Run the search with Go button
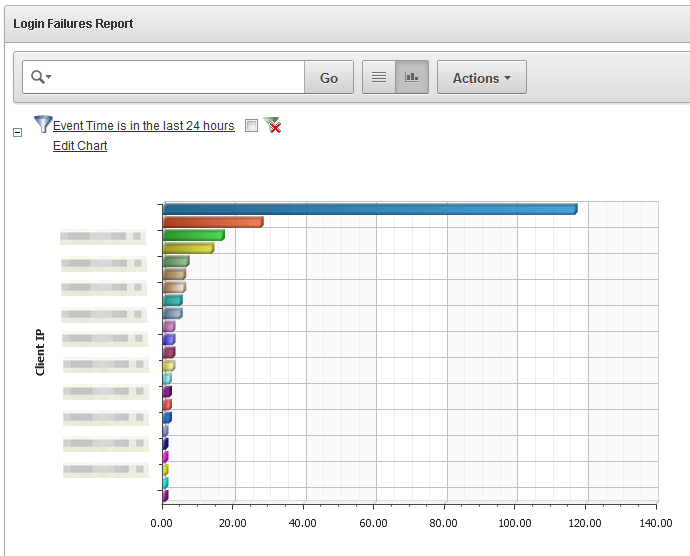 click(x=329, y=77)
